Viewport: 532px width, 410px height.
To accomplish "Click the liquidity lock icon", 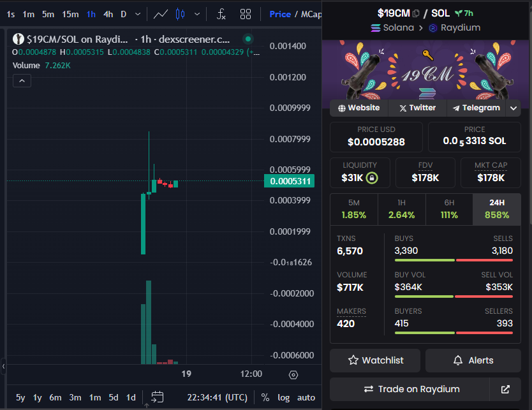I will [x=372, y=178].
